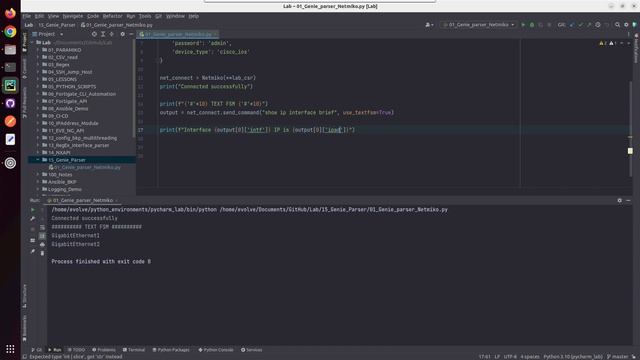Open the Python Console tool window
Image resolution: width=640 pixels, height=360 pixels.
click(x=216, y=350)
